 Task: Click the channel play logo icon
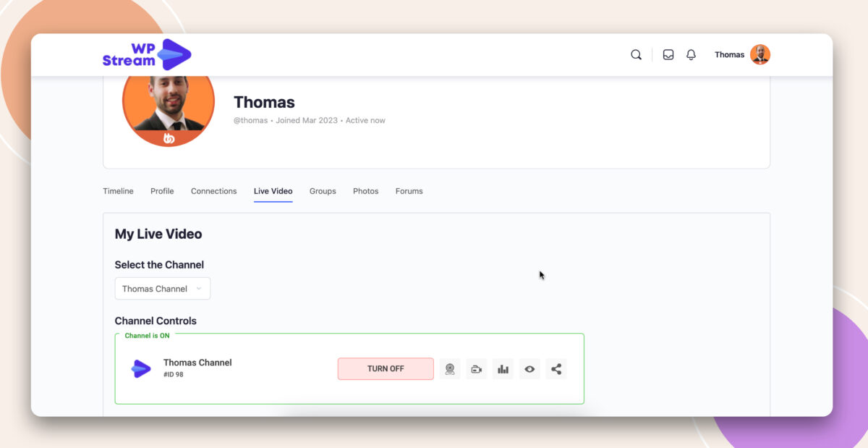(141, 369)
